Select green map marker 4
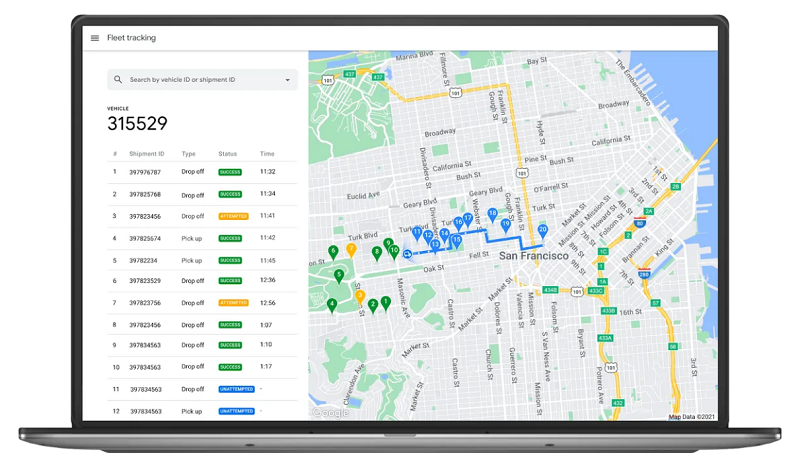 click(x=332, y=306)
